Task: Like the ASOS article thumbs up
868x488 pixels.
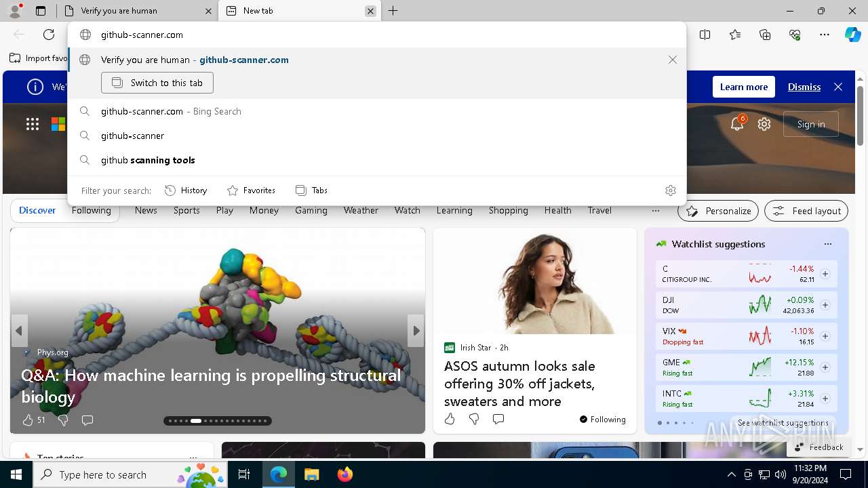Action: (x=450, y=419)
